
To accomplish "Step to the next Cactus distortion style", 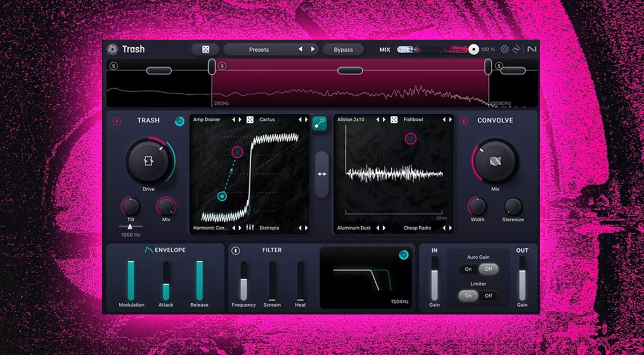I will click(x=305, y=120).
